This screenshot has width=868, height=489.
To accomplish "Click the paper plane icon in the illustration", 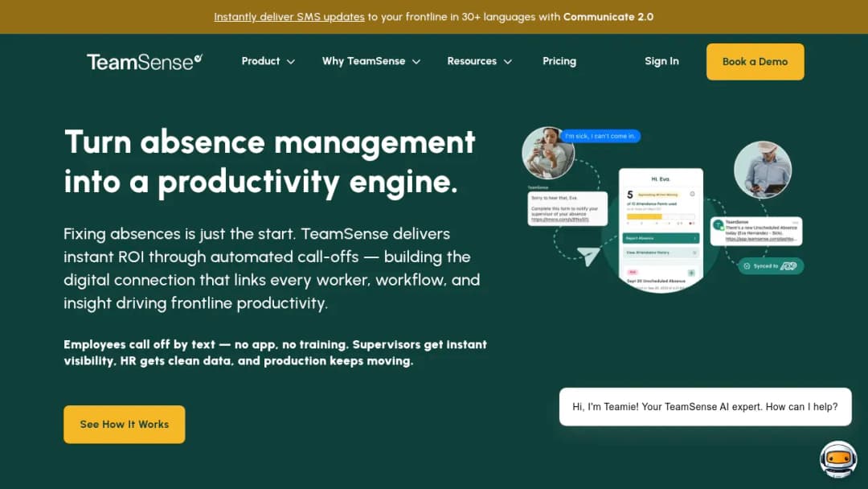I will (588, 257).
